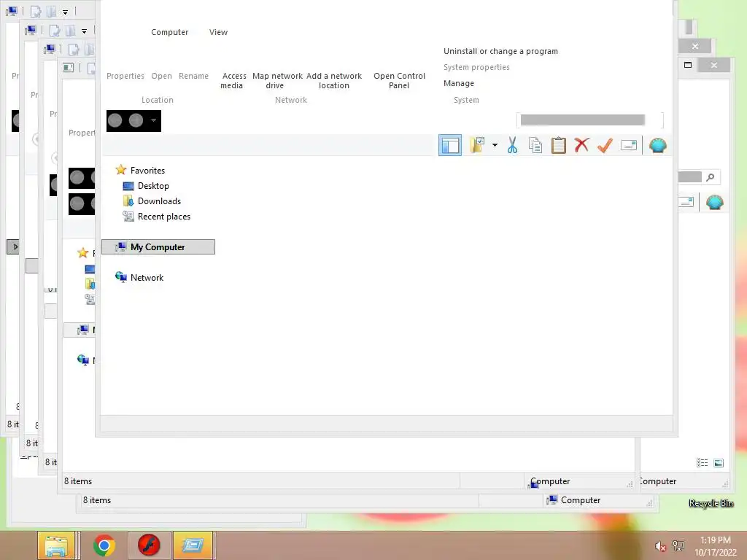The width and height of the screenshot is (747, 560).
Task: Click the computer icon in the rearmost window title bar
Action: click(x=12, y=10)
